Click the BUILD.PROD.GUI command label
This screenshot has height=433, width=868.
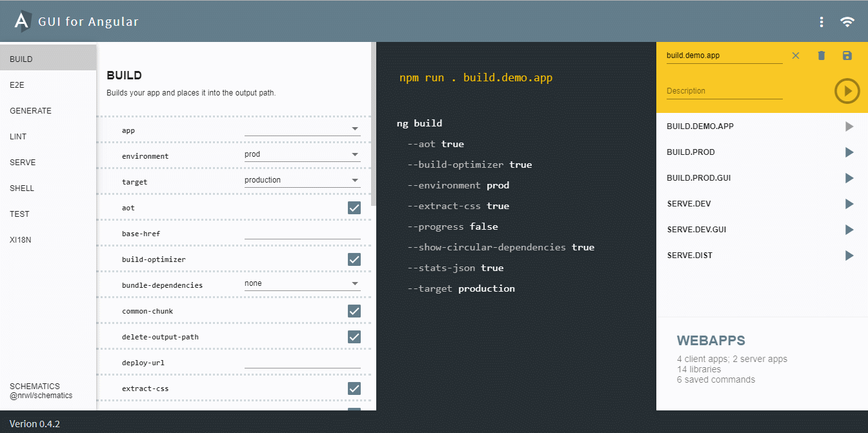[x=699, y=178]
